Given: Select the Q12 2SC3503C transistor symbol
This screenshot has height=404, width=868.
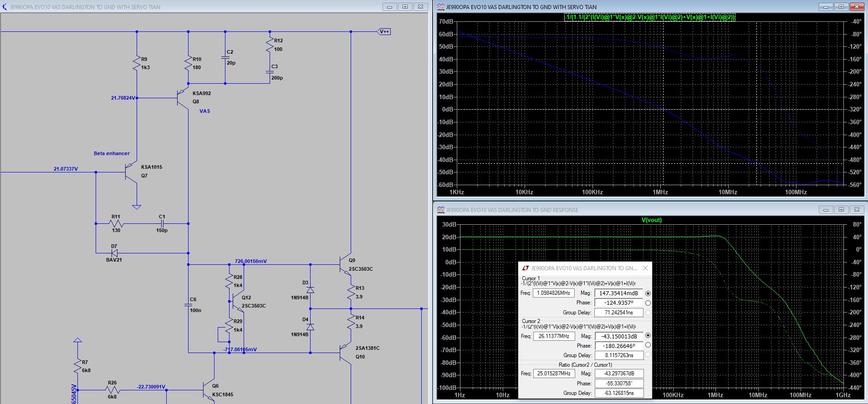Looking at the screenshot, I should (237, 301).
